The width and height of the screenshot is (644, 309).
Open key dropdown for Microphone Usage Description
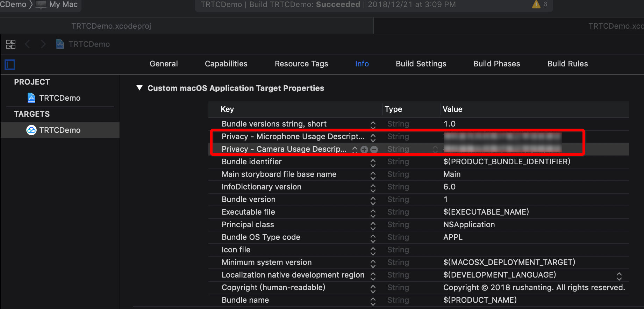pyautogui.click(x=373, y=137)
